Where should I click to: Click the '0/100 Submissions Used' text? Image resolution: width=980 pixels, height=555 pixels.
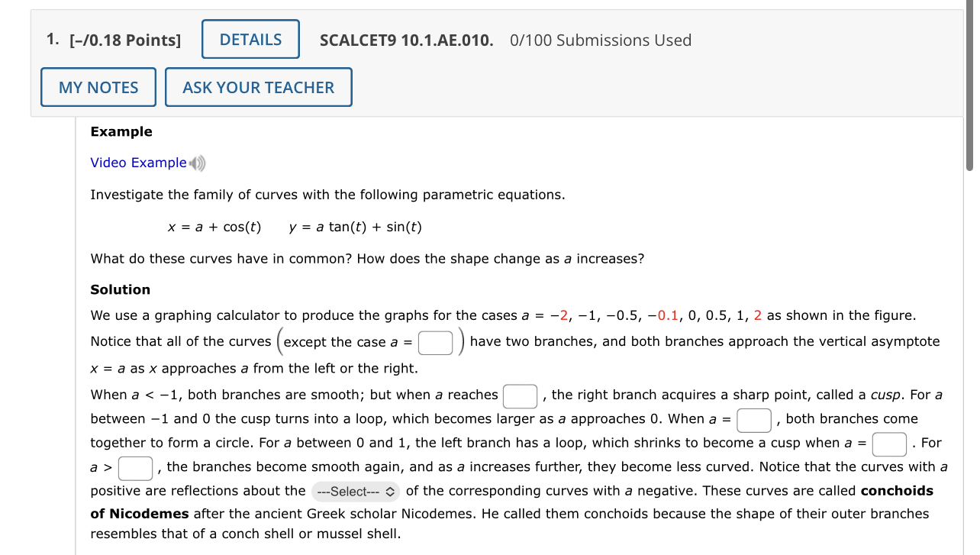coord(601,40)
